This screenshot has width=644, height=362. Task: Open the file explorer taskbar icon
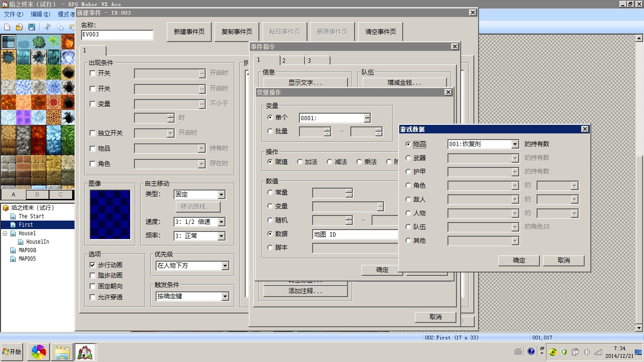pyautogui.click(x=62, y=352)
